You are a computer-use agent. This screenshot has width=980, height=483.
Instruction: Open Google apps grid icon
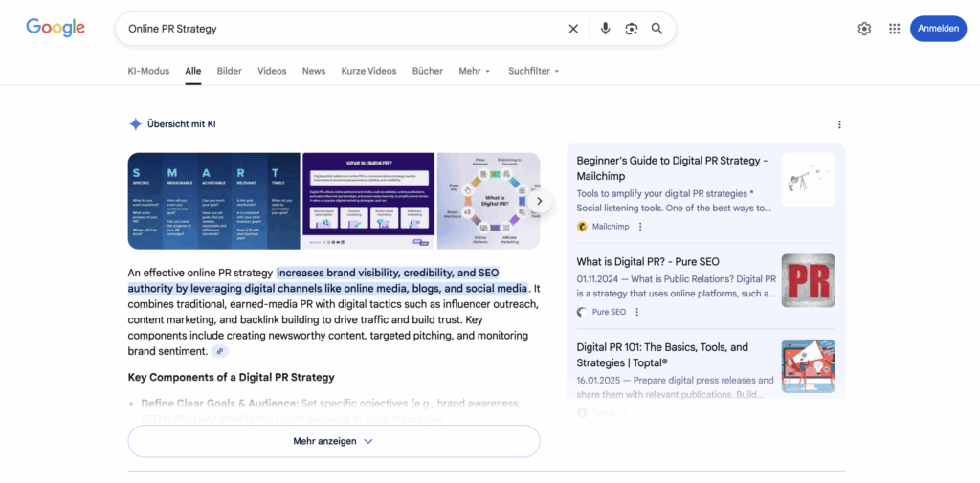pyautogui.click(x=894, y=29)
